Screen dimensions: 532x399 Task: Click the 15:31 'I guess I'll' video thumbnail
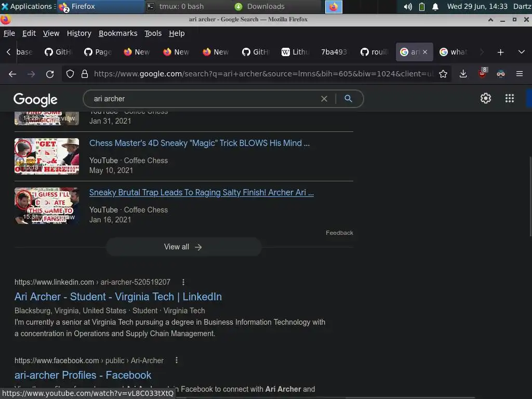[46, 206]
